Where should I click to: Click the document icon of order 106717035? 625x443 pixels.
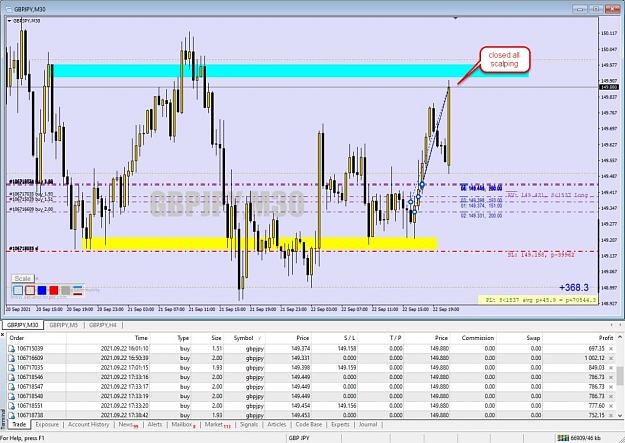11,368
